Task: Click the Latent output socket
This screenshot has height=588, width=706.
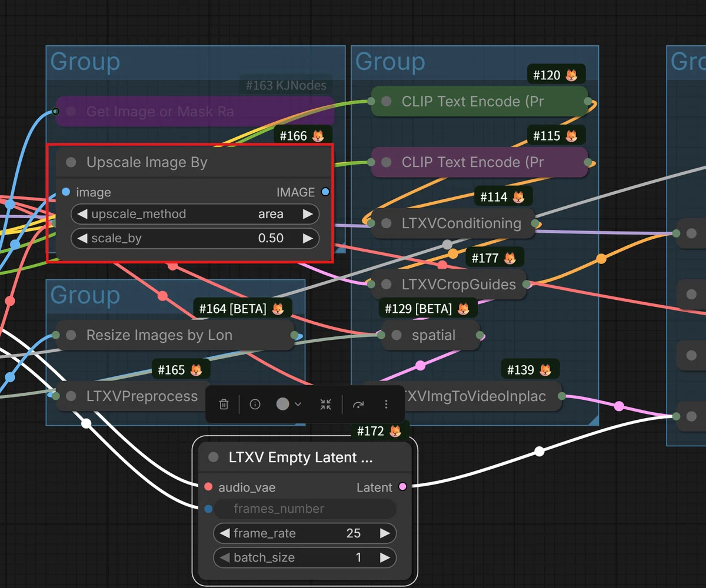Action: point(402,487)
